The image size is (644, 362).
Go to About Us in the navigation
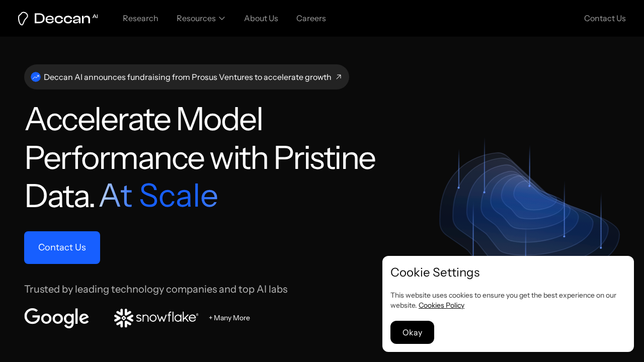261,19
